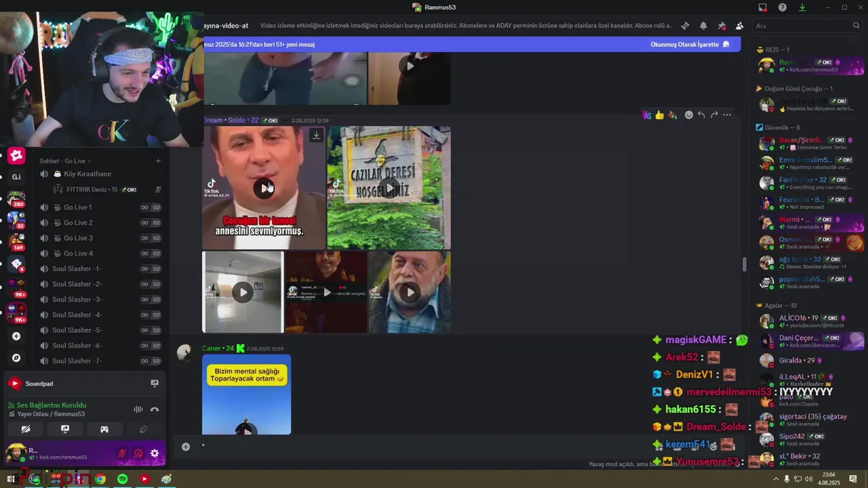The image size is (868, 488).
Task: Open ALİCO16 member profile
Action: 810,321
